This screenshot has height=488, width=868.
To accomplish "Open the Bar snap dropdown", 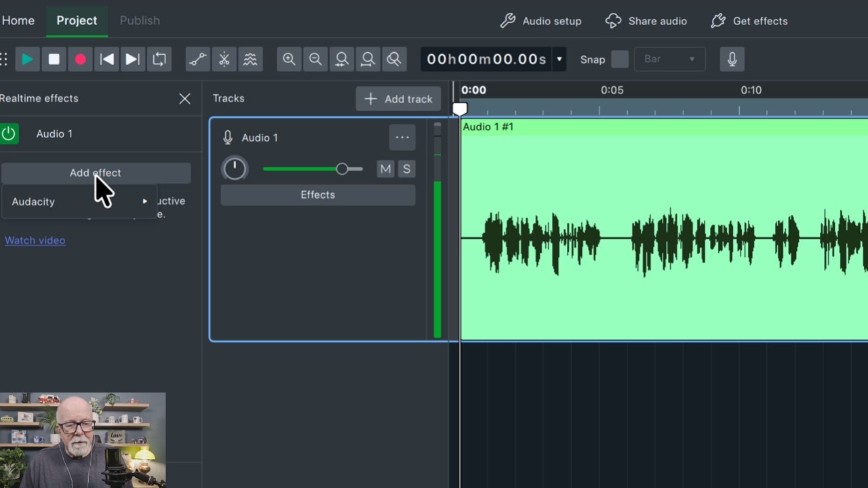I will pos(669,59).
